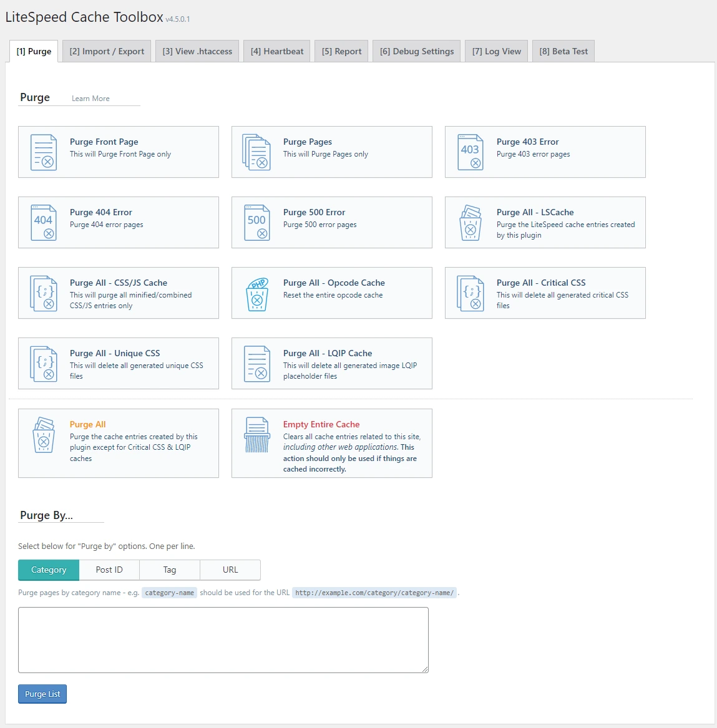Click the Purge All - LQIP Cache title

pos(328,353)
